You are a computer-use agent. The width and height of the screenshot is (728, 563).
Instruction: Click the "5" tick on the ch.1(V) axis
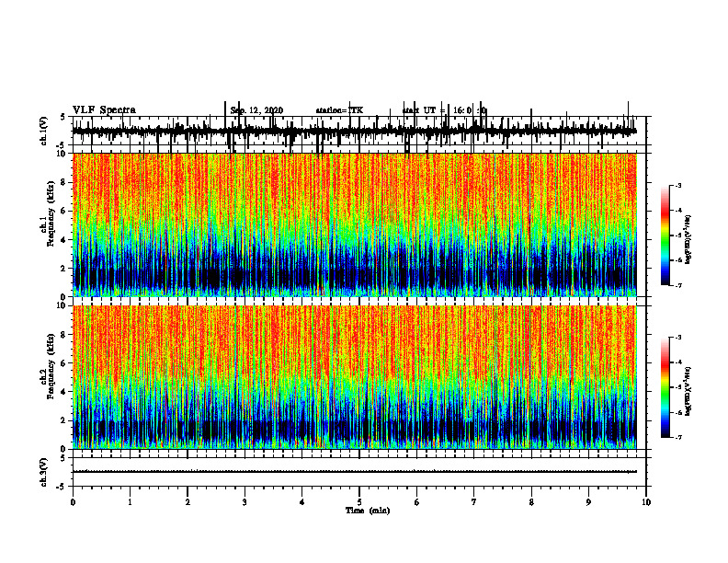click(63, 118)
